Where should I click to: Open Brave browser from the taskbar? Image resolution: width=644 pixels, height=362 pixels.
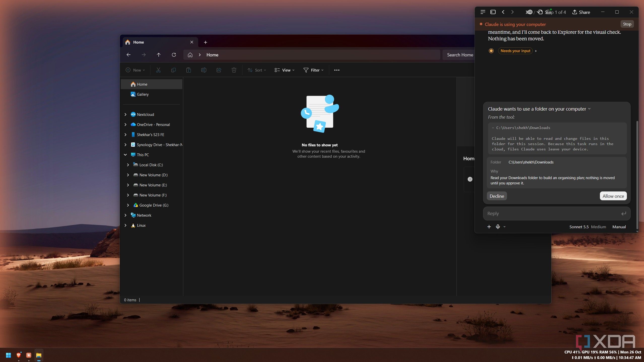pyautogui.click(x=19, y=355)
